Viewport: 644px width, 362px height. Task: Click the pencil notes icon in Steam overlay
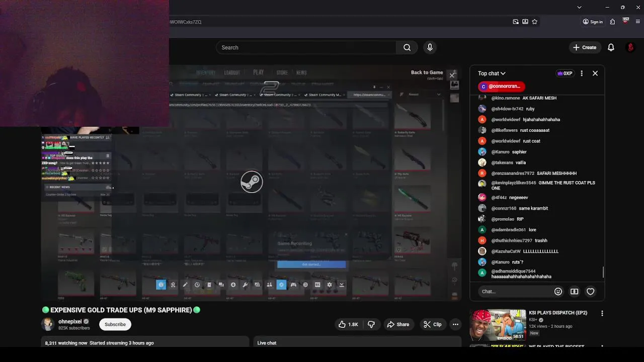185,285
